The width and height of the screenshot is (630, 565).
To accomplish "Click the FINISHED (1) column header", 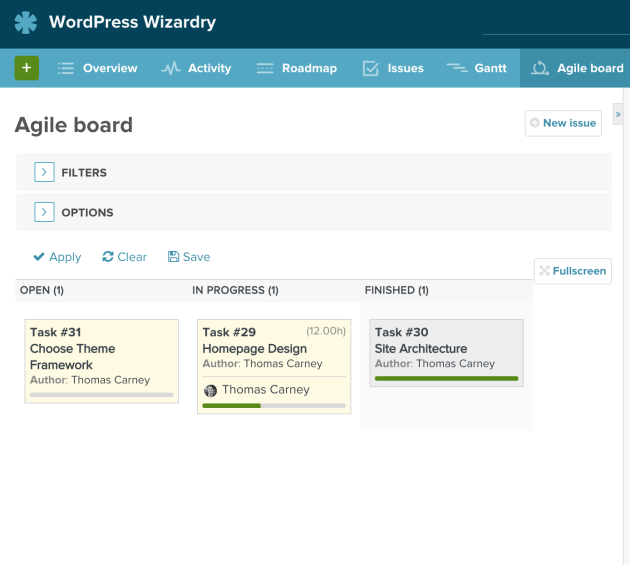I will coord(397,291).
